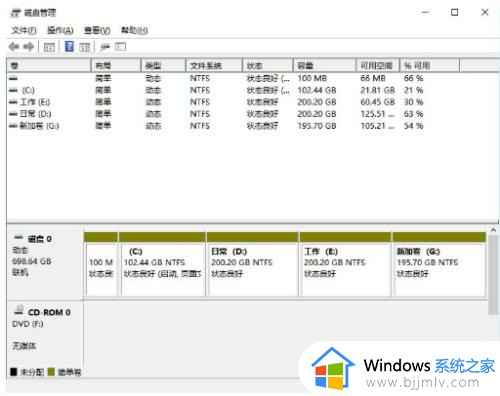Image resolution: width=500 pixels, height=396 pixels.
Task: Click volume icon of the unnamed 100 MB row
Action: pyautogui.click(x=13, y=78)
